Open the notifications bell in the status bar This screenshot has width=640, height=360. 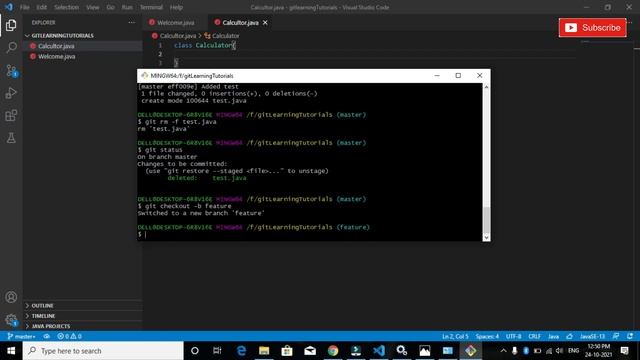630,336
